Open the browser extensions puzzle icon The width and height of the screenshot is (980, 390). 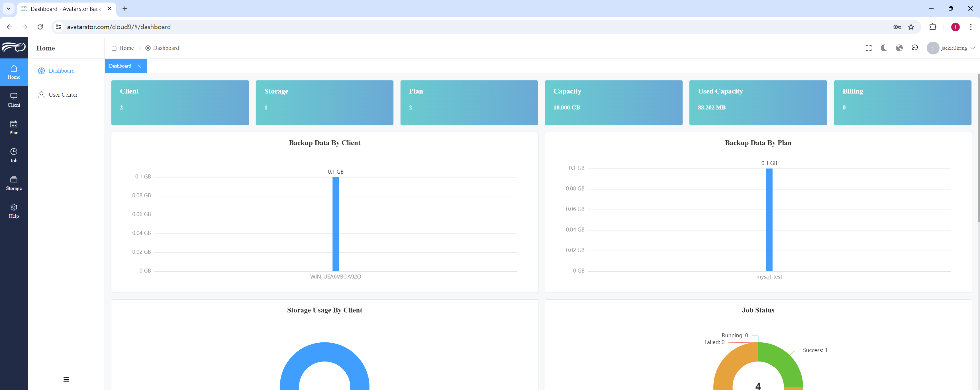(932, 27)
